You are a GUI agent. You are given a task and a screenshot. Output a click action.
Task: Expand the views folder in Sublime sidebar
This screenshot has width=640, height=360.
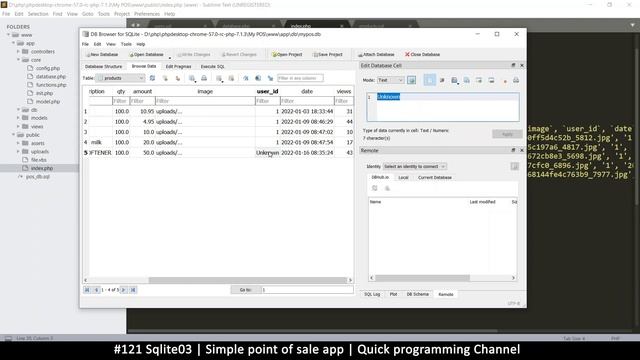click(x=18, y=126)
